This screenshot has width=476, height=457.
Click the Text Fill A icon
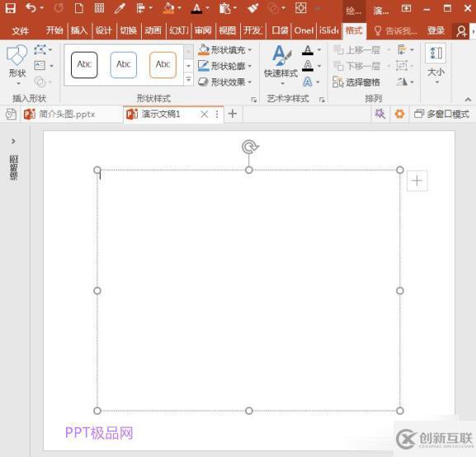308,49
